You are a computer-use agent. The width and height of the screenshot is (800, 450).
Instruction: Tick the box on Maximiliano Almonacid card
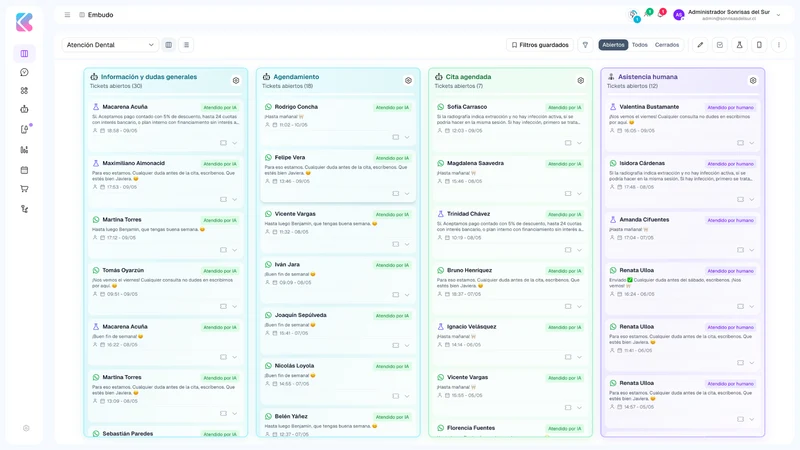223,199
